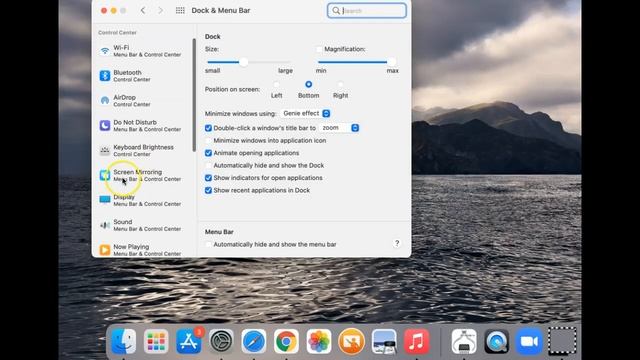The width and height of the screenshot is (640, 360).
Task: Select the Bottom position radio button
Action: pyautogui.click(x=309, y=84)
